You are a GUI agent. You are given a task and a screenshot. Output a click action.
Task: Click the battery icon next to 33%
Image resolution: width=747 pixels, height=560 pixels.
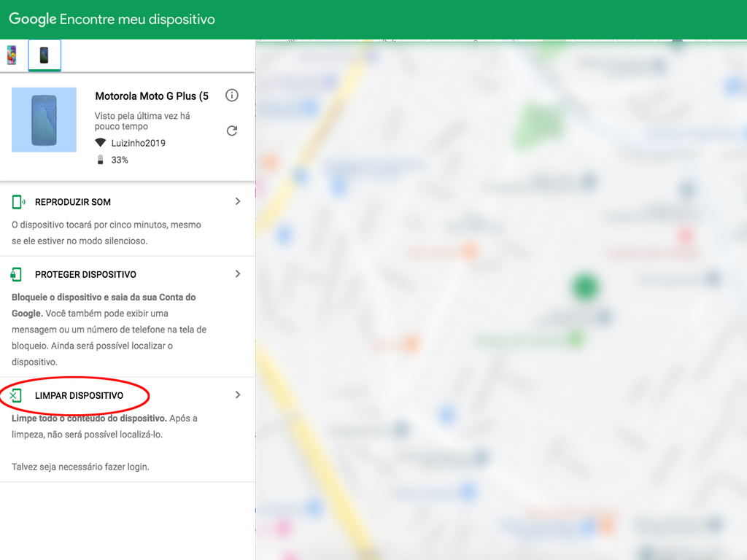tap(100, 160)
